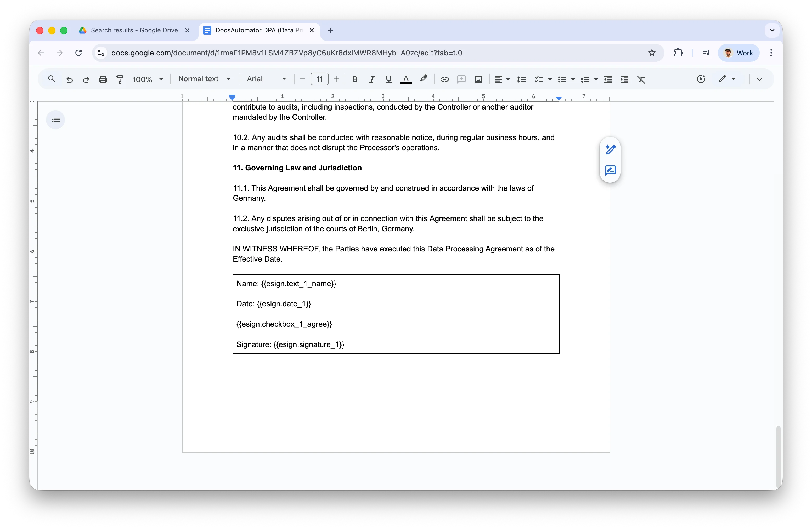The image size is (812, 529).
Task: Click the address bar URL
Action: (x=287, y=53)
